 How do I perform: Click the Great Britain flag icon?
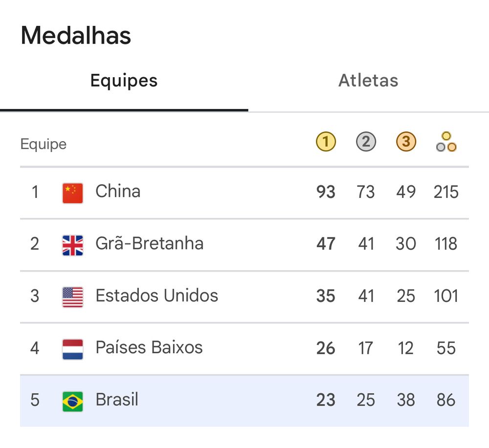pyautogui.click(x=73, y=245)
